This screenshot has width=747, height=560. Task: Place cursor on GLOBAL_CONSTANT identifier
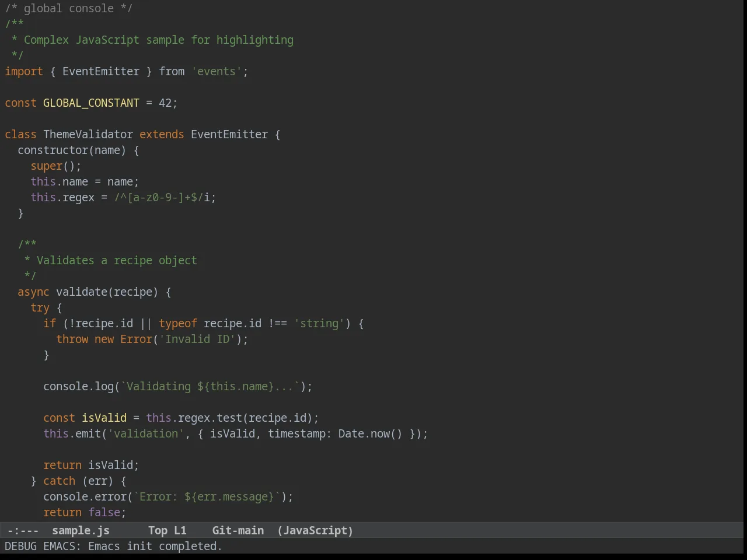pos(91,103)
